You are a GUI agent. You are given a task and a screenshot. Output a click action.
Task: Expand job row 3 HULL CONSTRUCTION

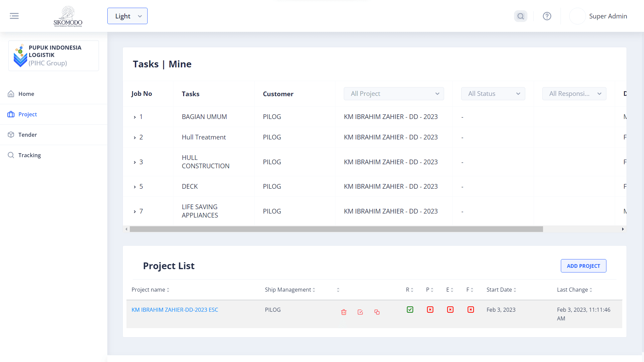[135, 162]
